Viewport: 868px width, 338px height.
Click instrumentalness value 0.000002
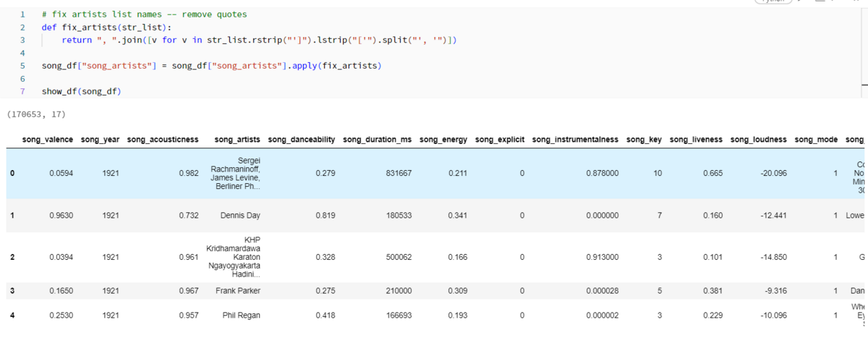(602, 316)
